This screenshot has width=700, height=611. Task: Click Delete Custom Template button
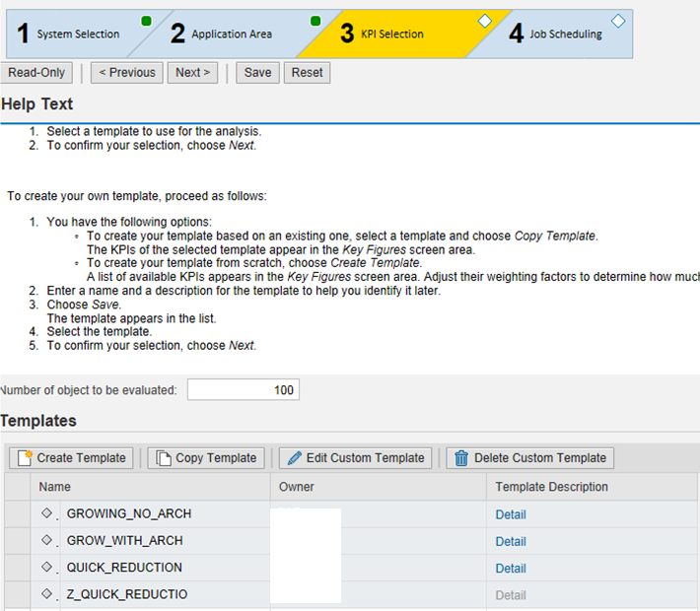point(529,458)
